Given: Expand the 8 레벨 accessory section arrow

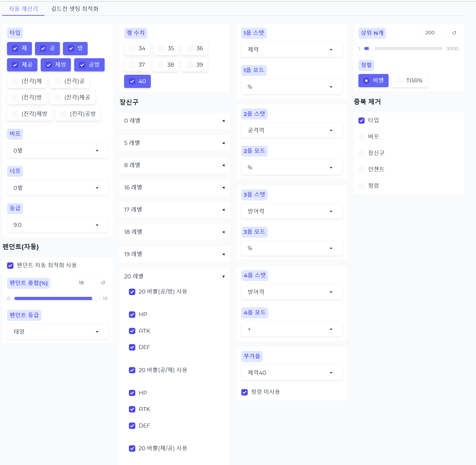Looking at the screenshot, I should [223, 165].
